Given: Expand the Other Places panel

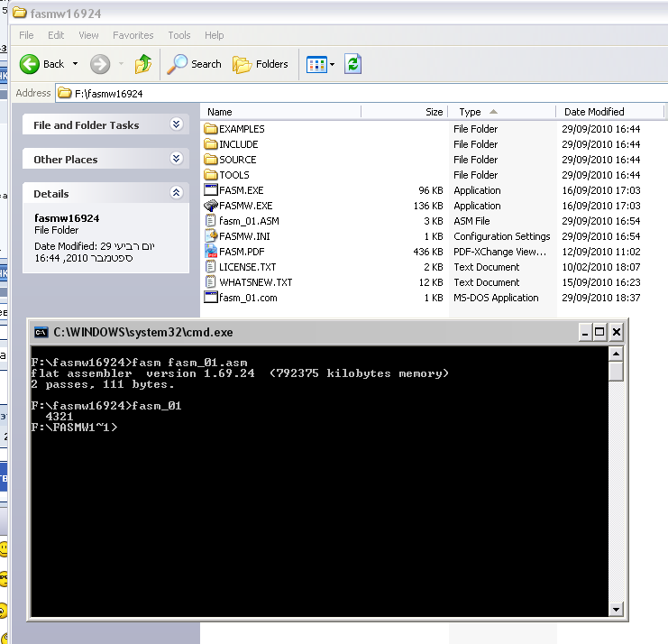Looking at the screenshot, I should click(176, 160).
